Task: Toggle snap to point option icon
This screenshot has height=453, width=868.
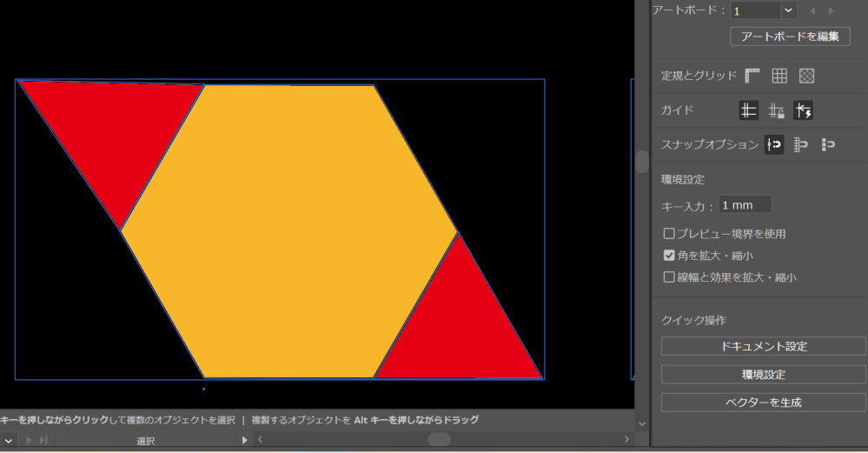Action: tap(774, 145)
